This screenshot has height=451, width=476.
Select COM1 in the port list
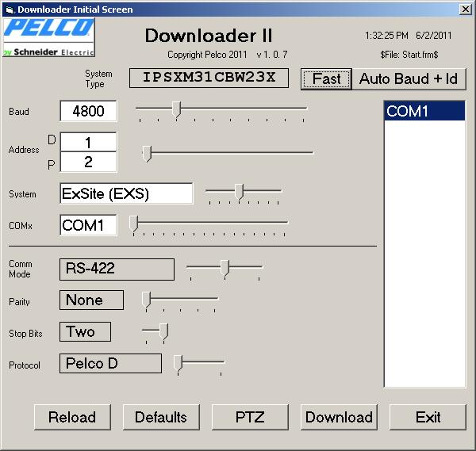424,111
